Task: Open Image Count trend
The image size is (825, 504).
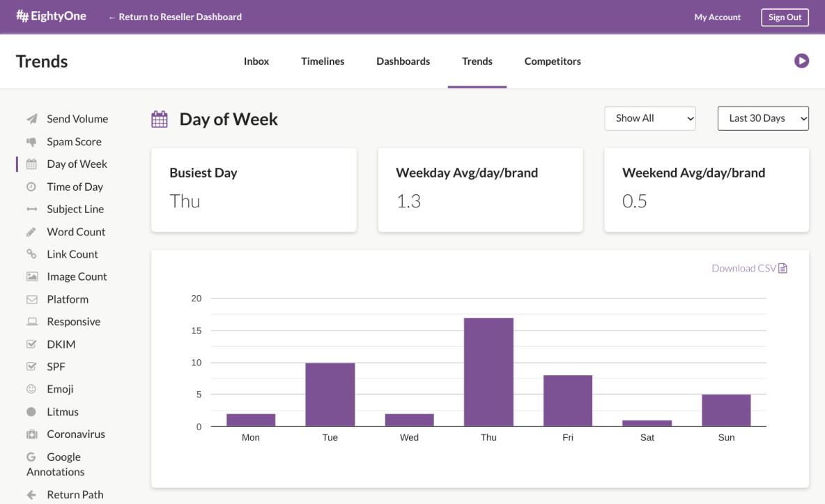Action: coord(77,277)
